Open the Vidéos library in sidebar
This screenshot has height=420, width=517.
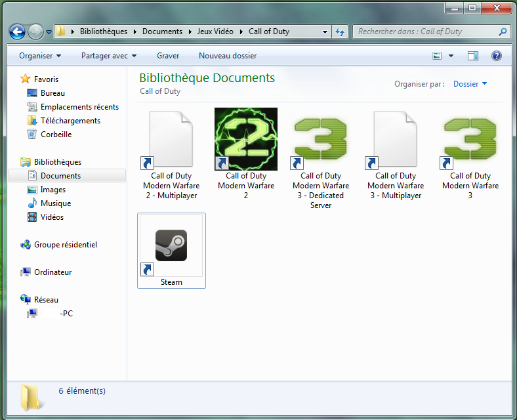pos(52,217)
